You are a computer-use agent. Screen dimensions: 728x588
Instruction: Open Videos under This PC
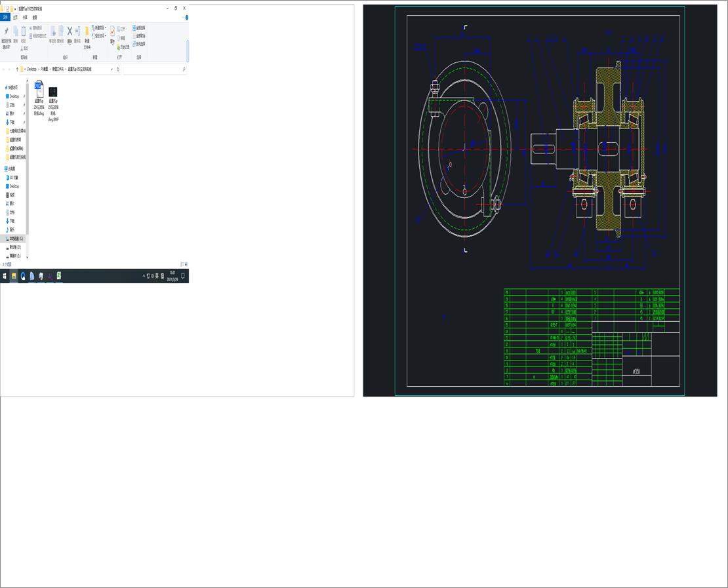[x=10, y=195]
